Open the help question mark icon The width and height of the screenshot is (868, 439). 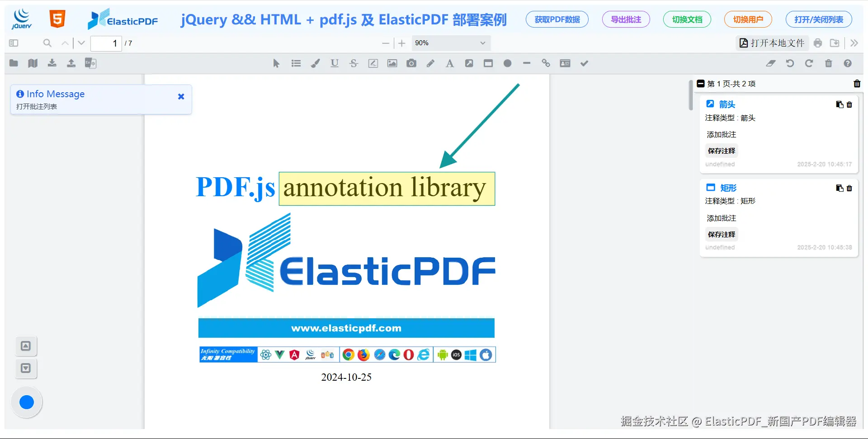pyautogui.click(x=848, y=63)
